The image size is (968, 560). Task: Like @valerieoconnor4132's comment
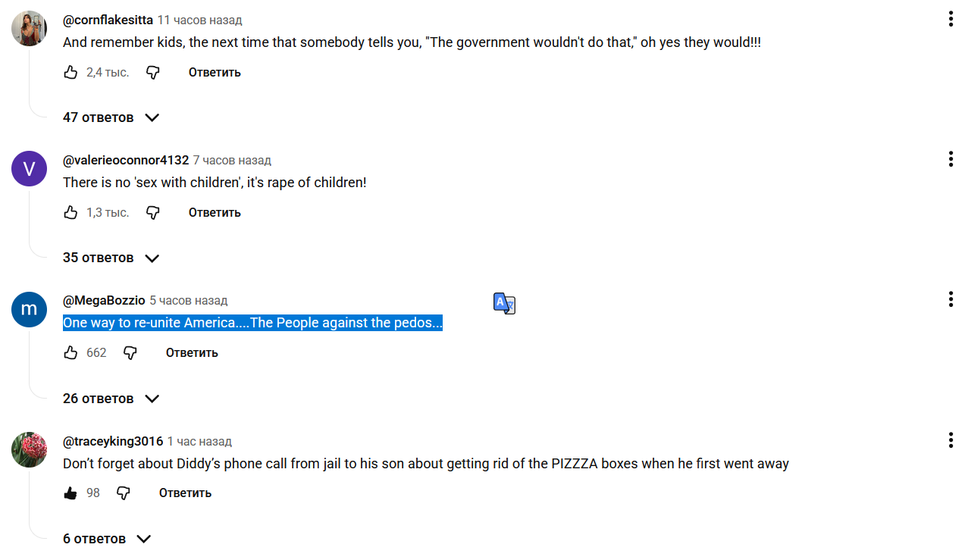70,213
